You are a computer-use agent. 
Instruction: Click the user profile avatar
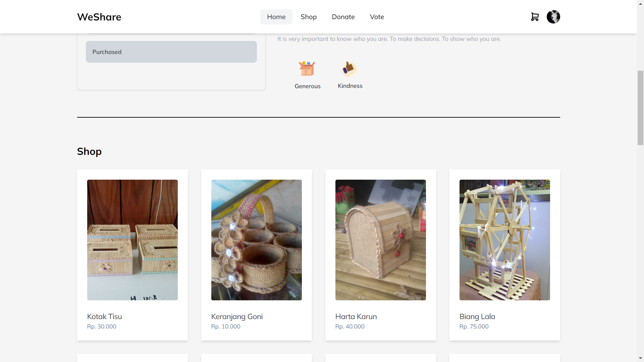[x=553, y=17]
